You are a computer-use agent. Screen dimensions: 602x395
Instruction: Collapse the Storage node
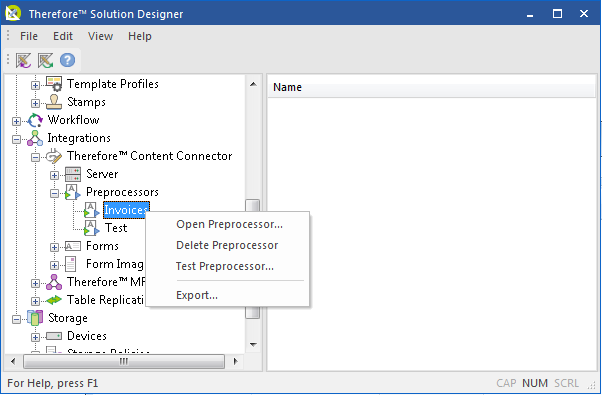pyautogui.click(x=16, y=319)
